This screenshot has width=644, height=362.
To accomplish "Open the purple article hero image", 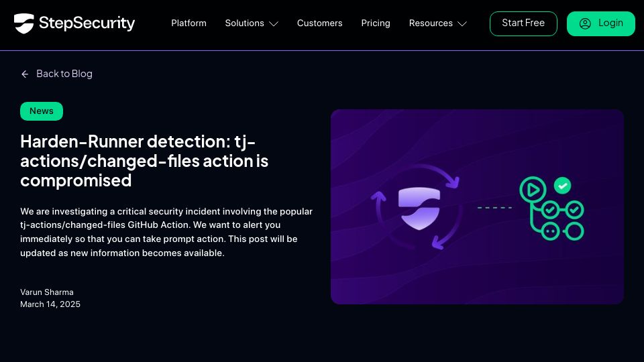I will pos(477,207).
